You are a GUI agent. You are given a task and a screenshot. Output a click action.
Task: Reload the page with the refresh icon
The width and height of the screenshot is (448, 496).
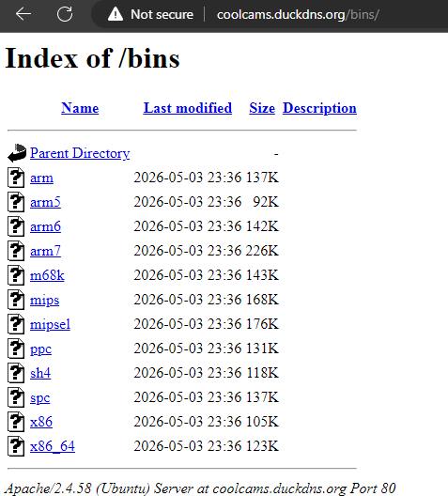pyautogui.click(x=65, y=14)
